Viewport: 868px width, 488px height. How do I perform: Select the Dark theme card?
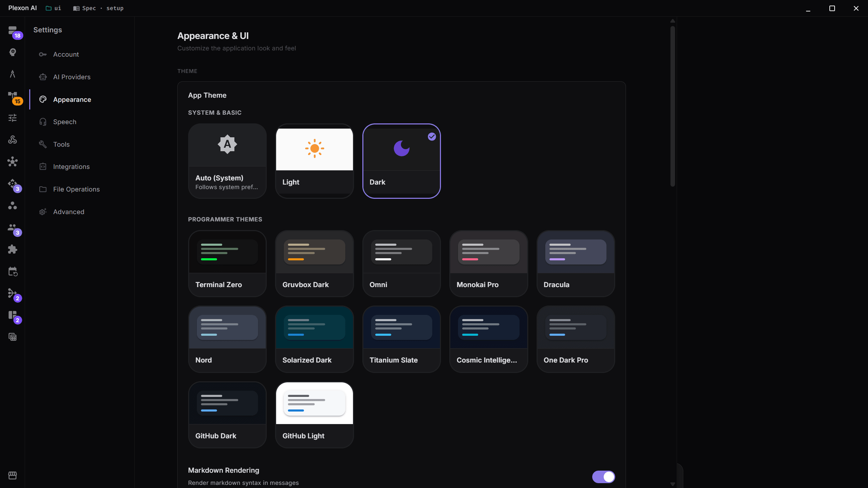coord(402,161)
